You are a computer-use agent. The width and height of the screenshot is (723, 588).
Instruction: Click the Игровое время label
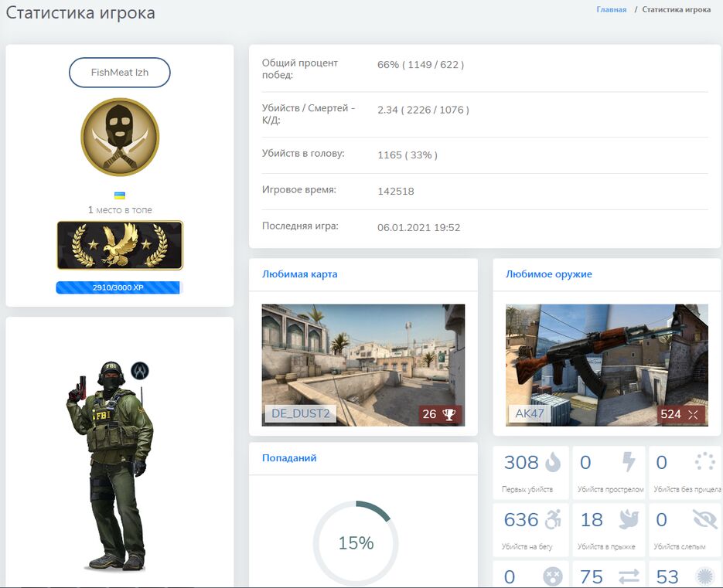tap(299, 190)
